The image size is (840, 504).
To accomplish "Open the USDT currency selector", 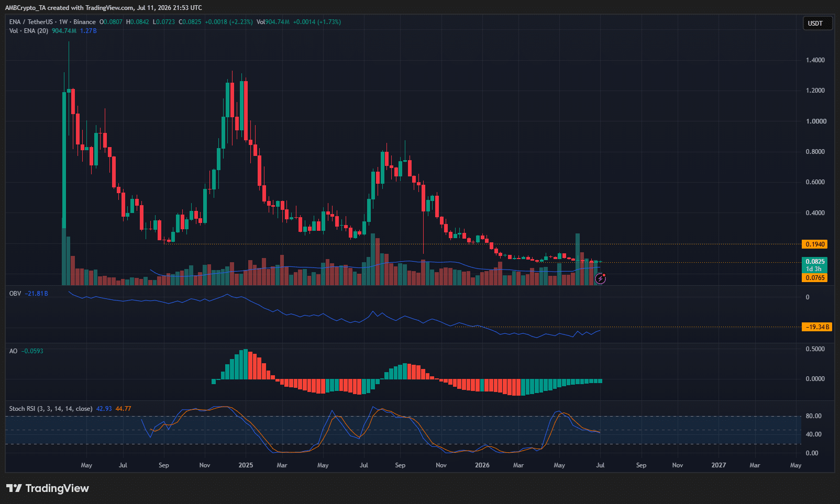I will (x=817, y=24).
